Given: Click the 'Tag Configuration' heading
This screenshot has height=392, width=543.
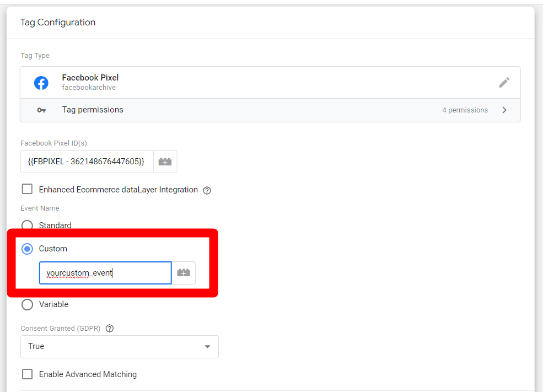Looking at the screenshot, I should click(58, 22).
